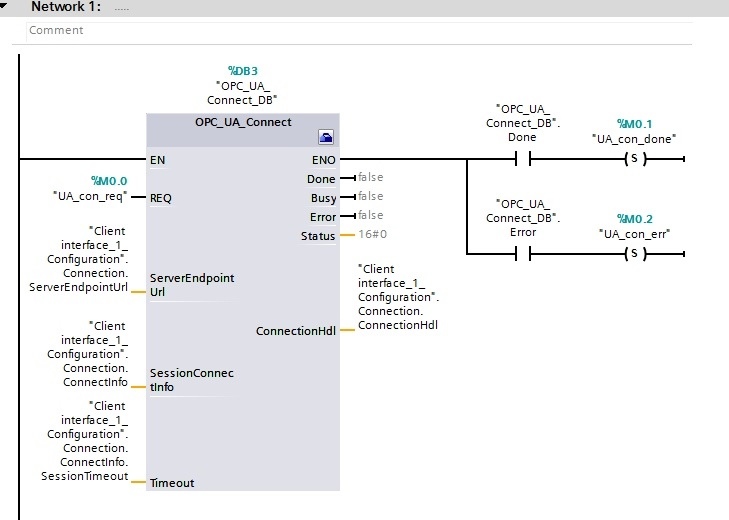This screenshot has height=520, width=729.
Task: Click the UA_con_req operand at REQ
Action: click(x=90, y=196)
